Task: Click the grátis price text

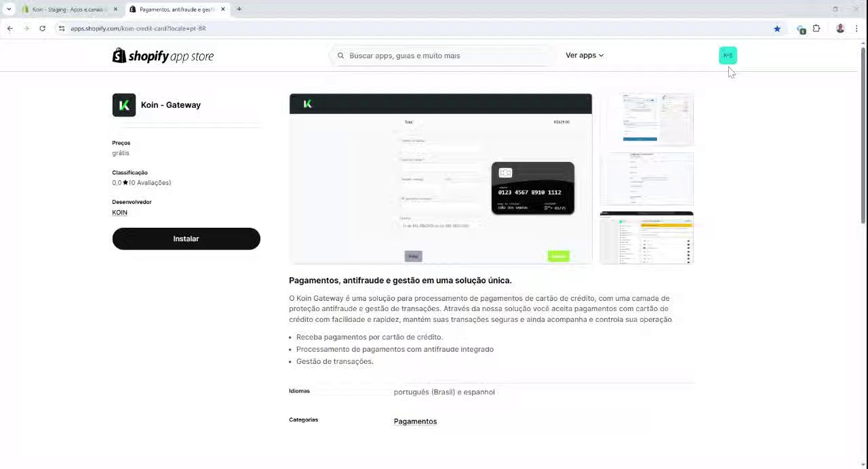Action: pyautogui.click(x=121, y=153)
